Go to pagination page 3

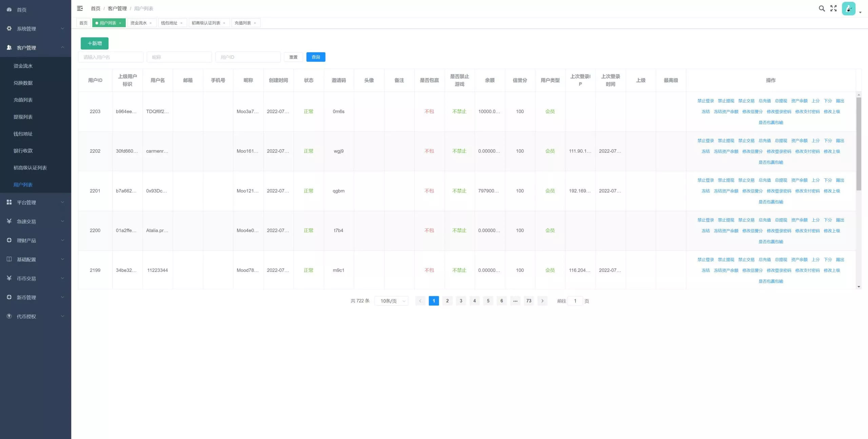click(461, 301)
